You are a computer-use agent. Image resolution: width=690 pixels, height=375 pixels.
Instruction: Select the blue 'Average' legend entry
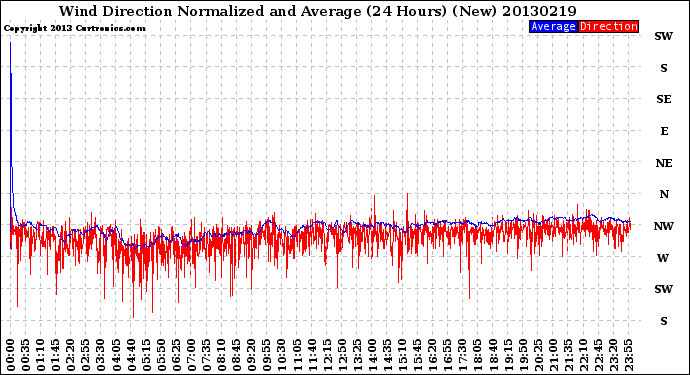553,26
